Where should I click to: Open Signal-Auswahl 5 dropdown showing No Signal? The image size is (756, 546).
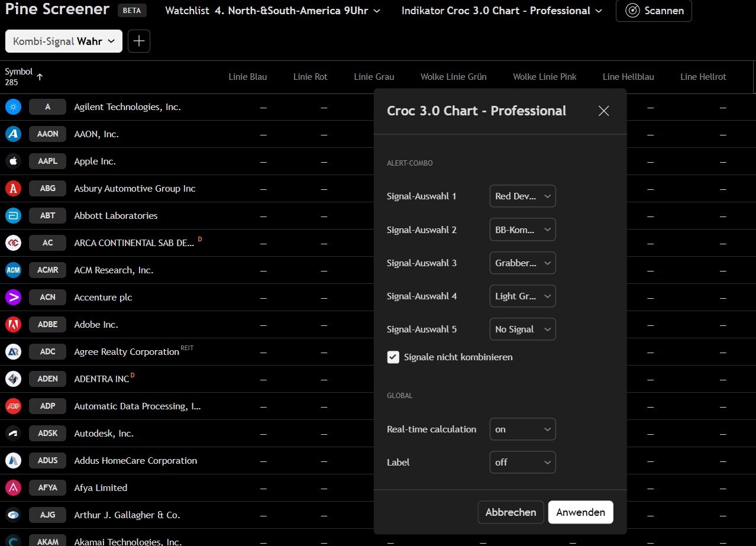coord(522,329)
